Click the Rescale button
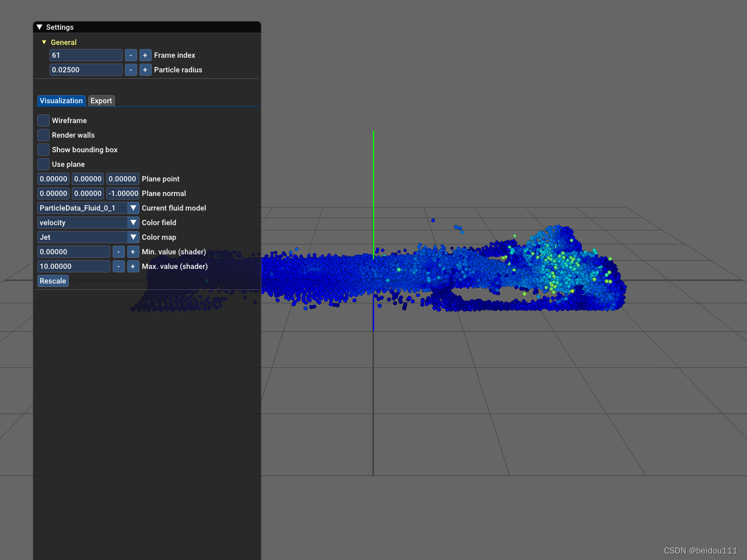The height and width of the screenshot is (560, 747). pos(53,281)
